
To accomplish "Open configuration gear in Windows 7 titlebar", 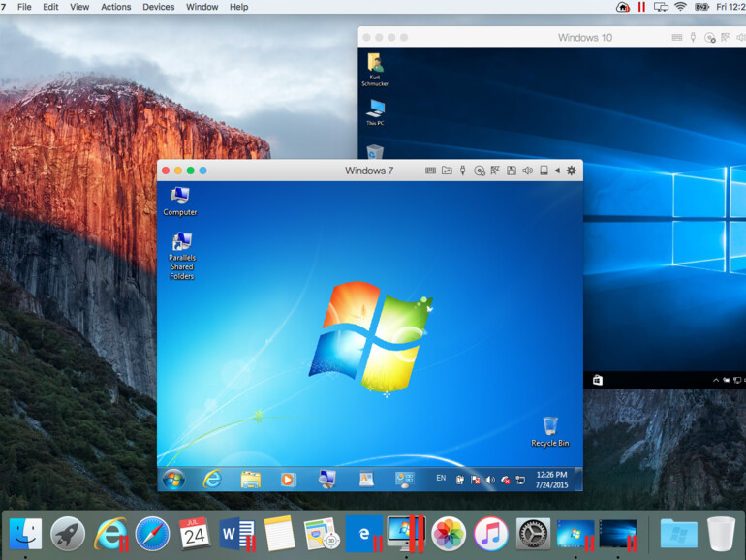I will [572, 171].
